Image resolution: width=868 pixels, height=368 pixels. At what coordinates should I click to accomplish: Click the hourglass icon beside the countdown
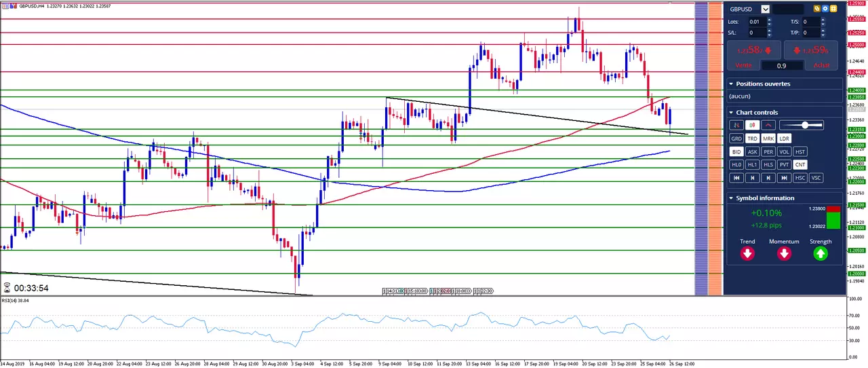click(x=6, y=288)
